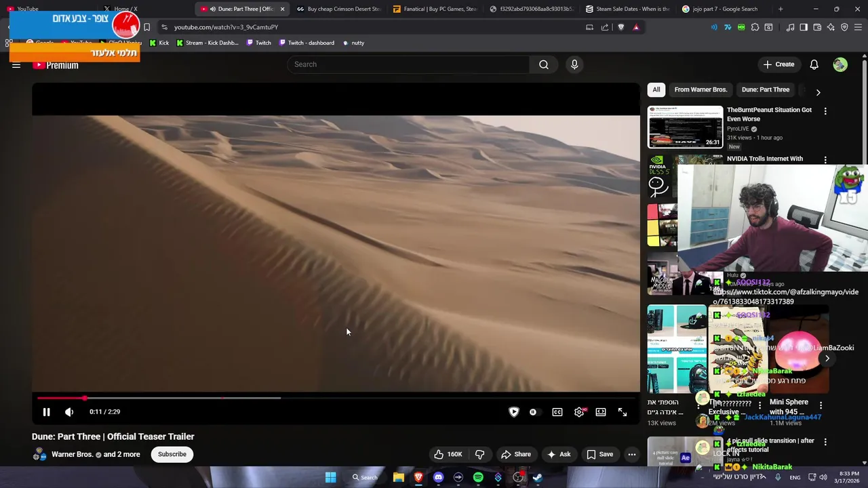Open options for the Mini Sphere video
Viewport: 868px width, 488px height.
click(x=821, y=405)
